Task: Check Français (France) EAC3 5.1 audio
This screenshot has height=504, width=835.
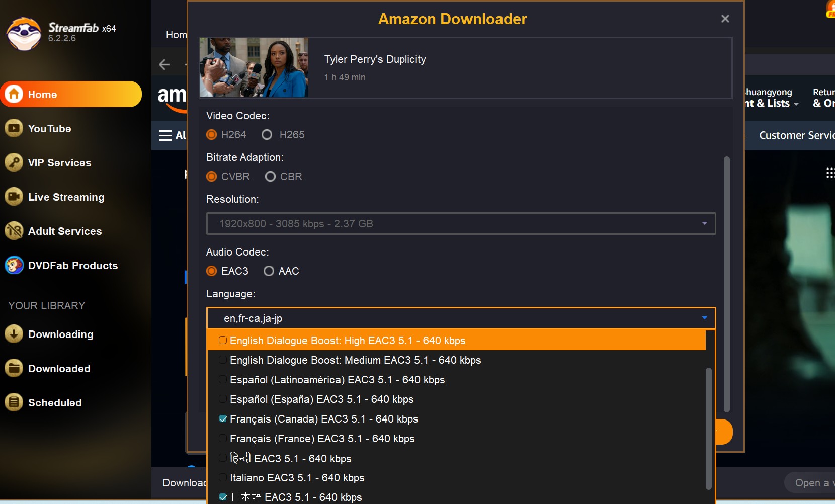Action: 223,439
